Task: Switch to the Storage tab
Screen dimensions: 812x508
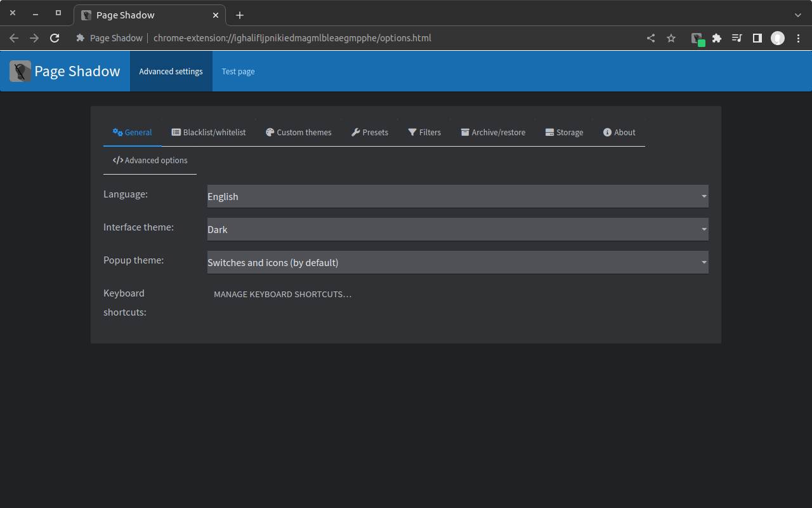Action: click(564, 133)
